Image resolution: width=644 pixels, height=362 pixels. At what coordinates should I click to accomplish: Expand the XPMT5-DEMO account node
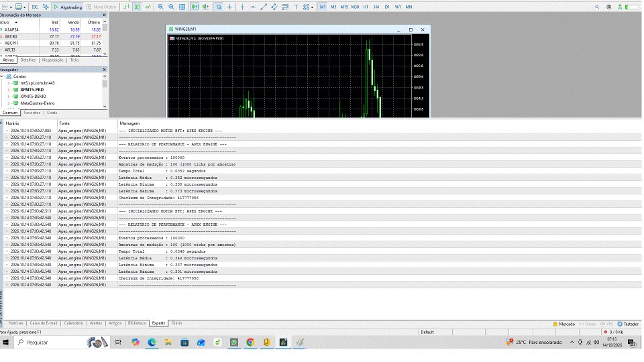tap(9, 97)
